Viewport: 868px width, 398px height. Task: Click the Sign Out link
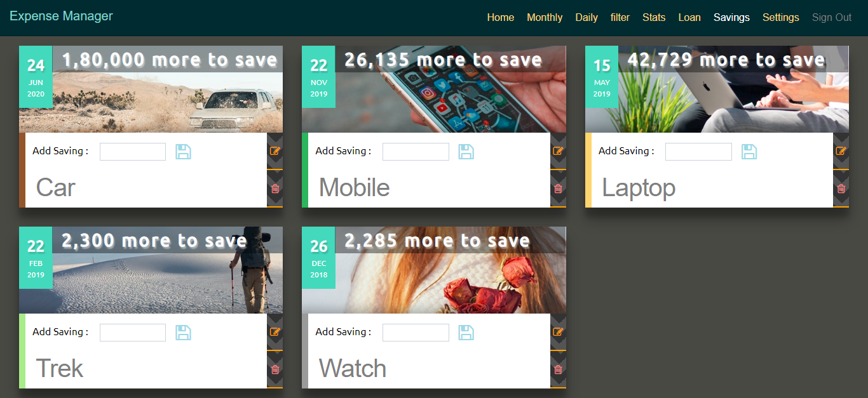click(832, 18)
